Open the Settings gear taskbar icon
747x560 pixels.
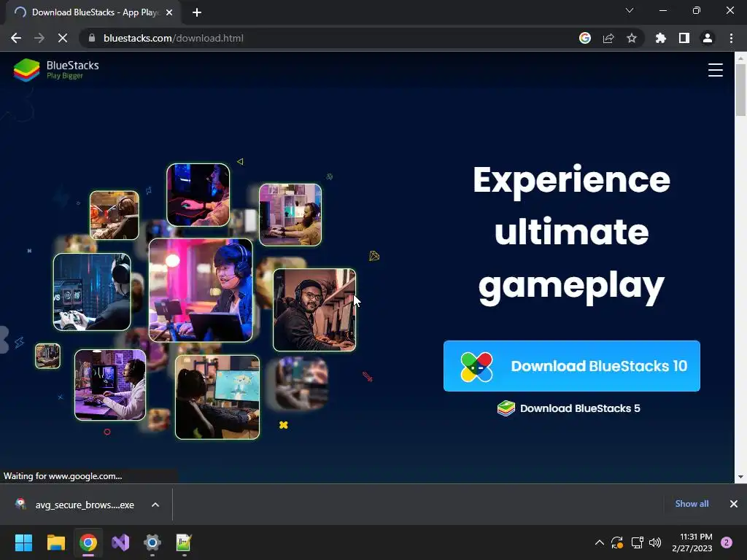click(152, 542)
